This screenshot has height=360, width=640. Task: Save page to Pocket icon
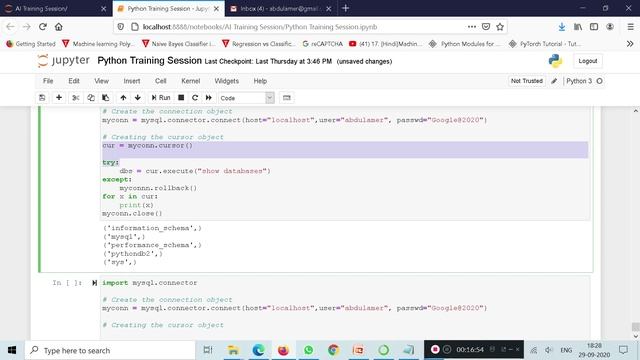coord(486,27)
